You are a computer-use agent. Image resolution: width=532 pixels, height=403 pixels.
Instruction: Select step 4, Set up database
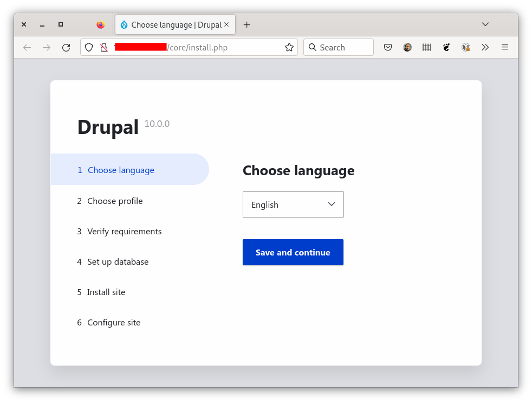pos(118,261)
